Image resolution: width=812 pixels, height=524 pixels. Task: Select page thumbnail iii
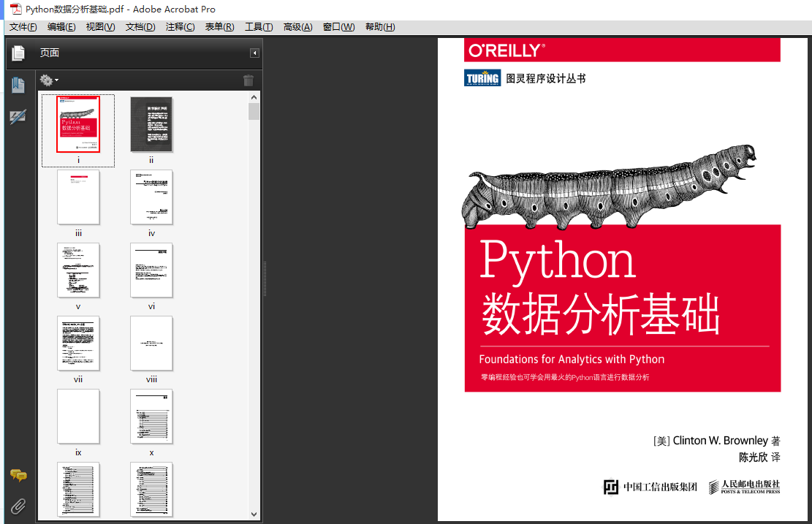[x=78, y=197]
